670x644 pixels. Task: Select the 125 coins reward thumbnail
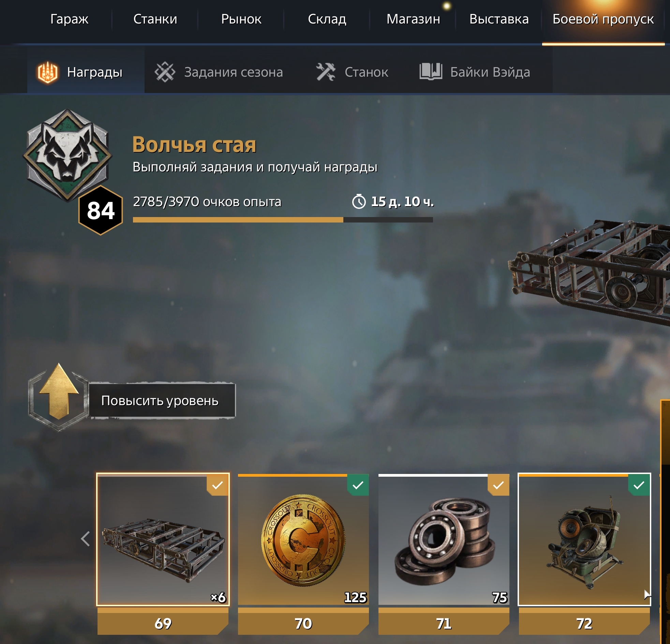[303, 539]
